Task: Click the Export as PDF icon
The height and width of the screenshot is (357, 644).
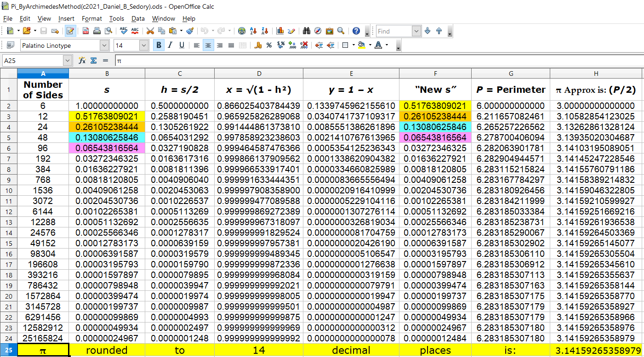Action: coord(85,31)
